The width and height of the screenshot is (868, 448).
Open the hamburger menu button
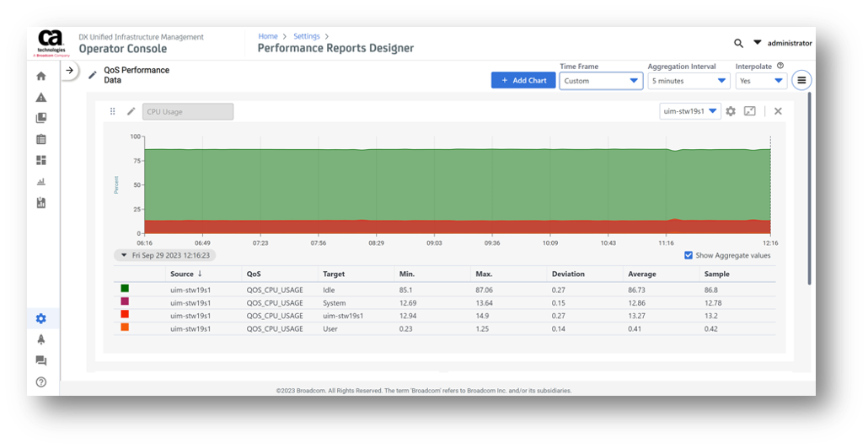point(801,80)
